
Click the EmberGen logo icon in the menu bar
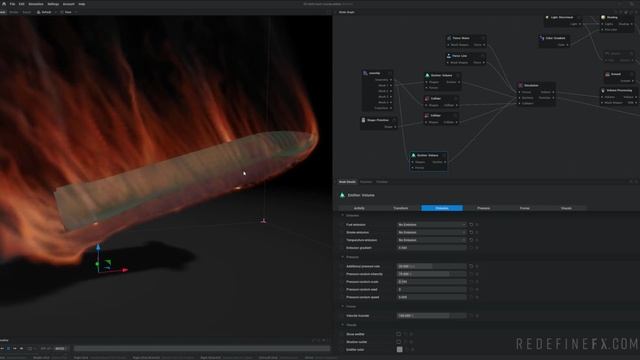point(4,4)
